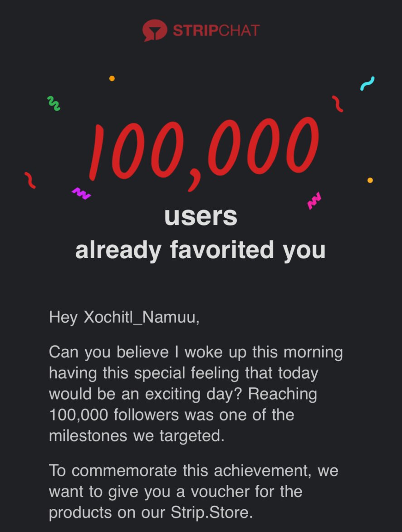Viewport: 402px width, 532px height.
Task: Click the 'milestones we targeted' line
Action: point(137,436)
